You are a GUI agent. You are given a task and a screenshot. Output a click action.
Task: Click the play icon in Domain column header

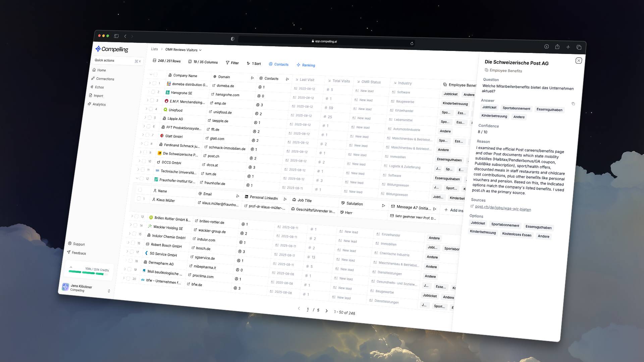252,78
